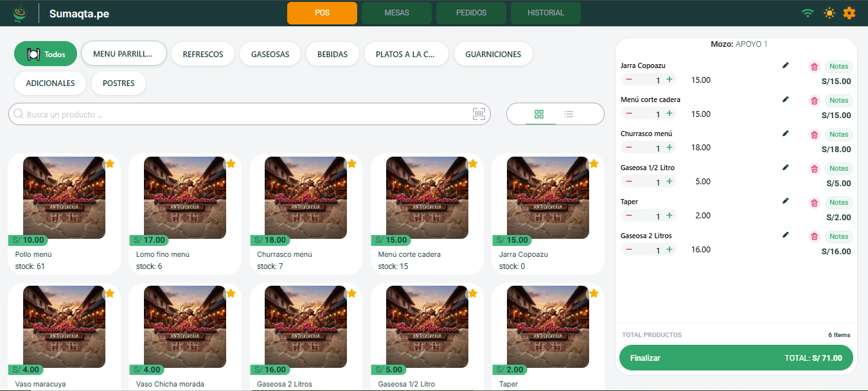The height and width of the screenshot is (391, 868).
Task: Select the Lomo fino menú product thumbnail
Action: coord(185,198)
